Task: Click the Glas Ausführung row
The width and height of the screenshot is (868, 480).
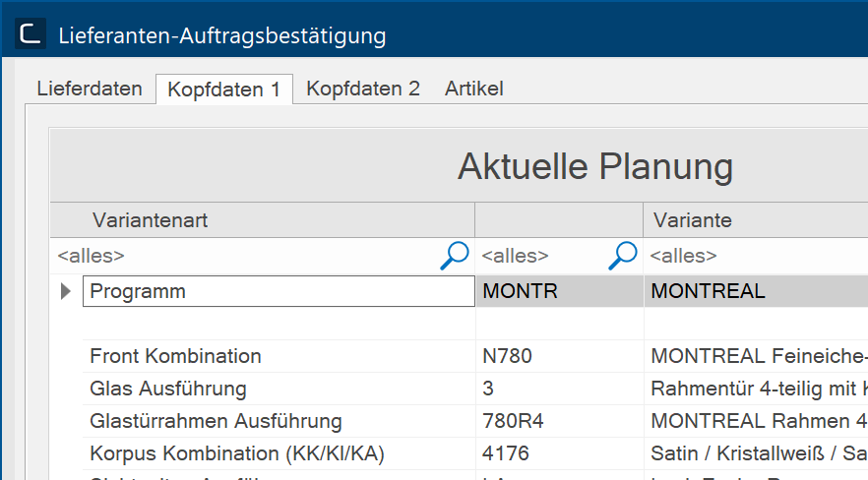Action: tap(168, 389)
